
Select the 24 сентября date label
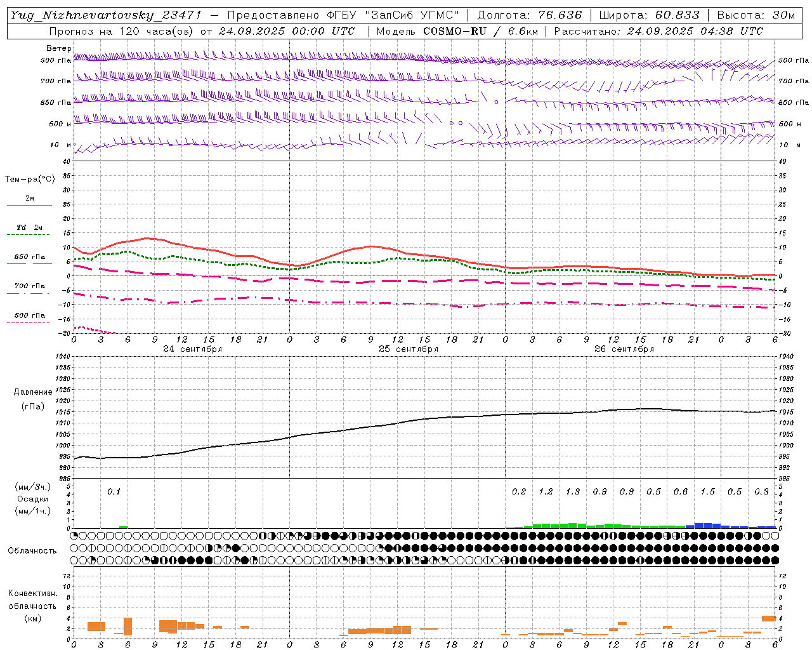point(192,349)
